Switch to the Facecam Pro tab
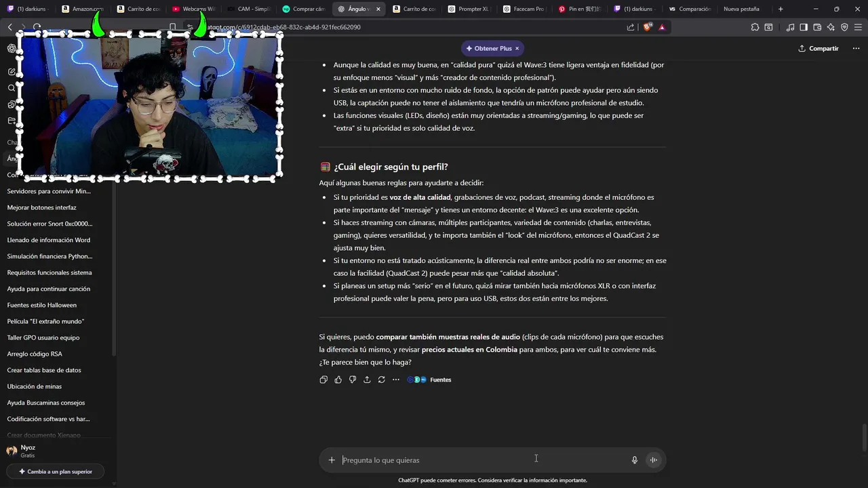 [524, 9]
